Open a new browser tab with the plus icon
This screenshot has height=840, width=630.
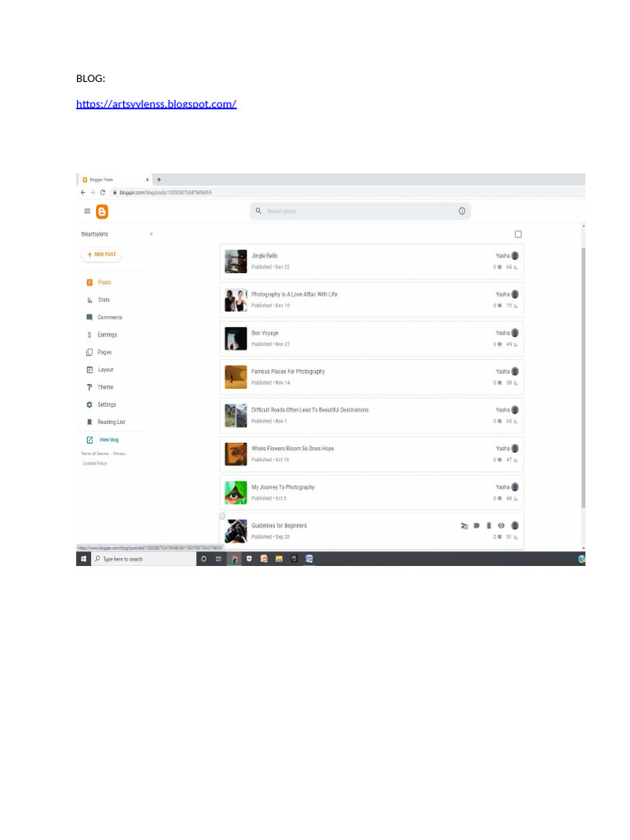[x=159, y=180]
